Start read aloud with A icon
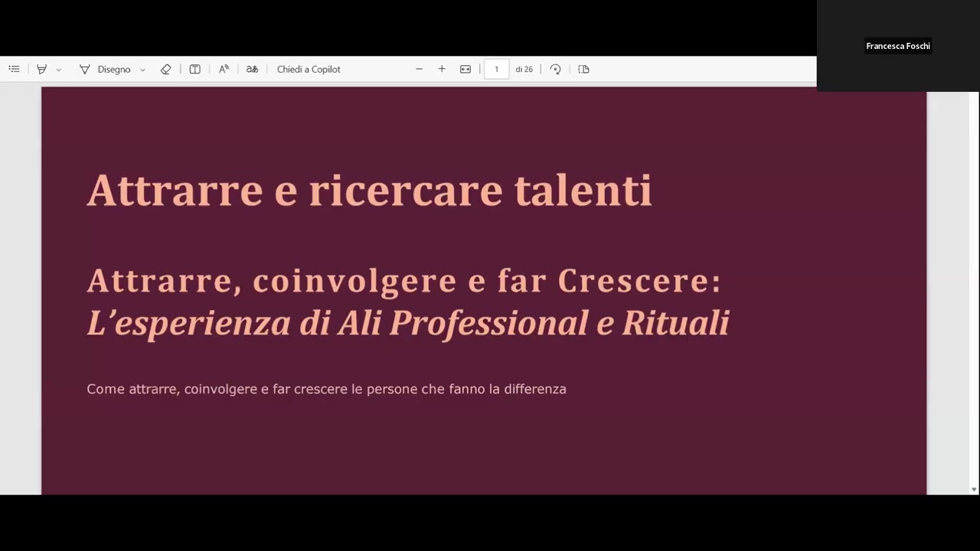 click(x=224, y=69)
